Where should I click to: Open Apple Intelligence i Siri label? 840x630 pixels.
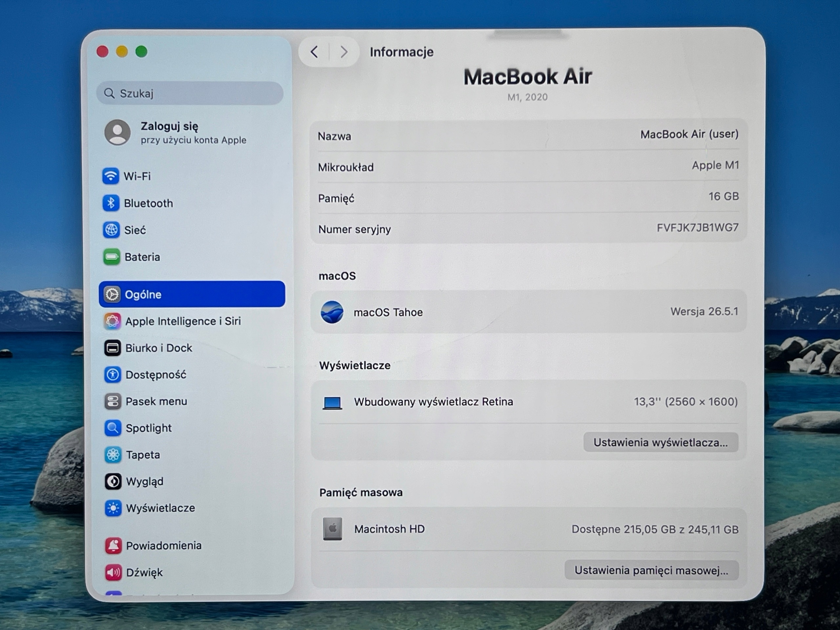pyautogui.click(x=183, y=321)
